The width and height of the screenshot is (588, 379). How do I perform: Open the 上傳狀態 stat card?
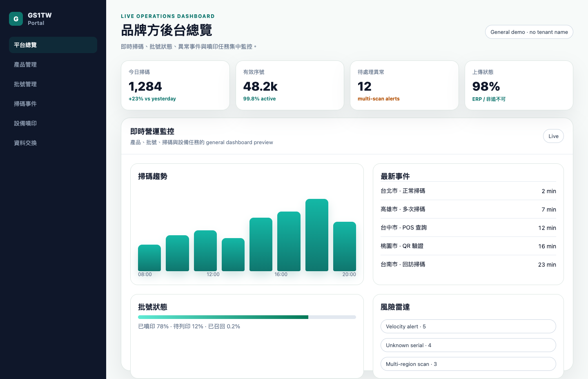519,85
